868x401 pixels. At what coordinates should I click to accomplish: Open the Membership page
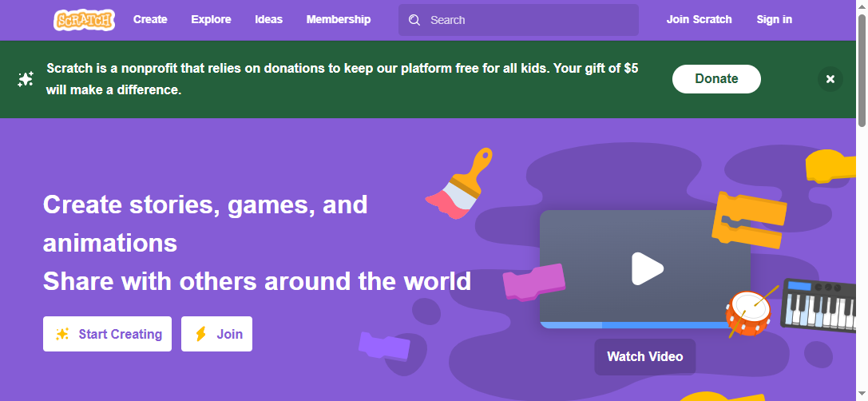tap(339, 20)
